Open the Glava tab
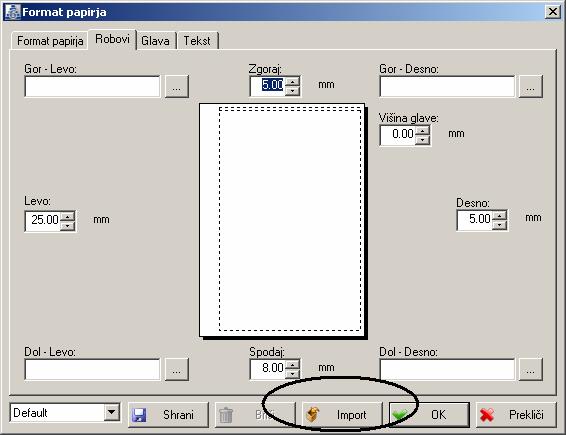Viewport: 566px width, 435px height. (x=155, y=41)
